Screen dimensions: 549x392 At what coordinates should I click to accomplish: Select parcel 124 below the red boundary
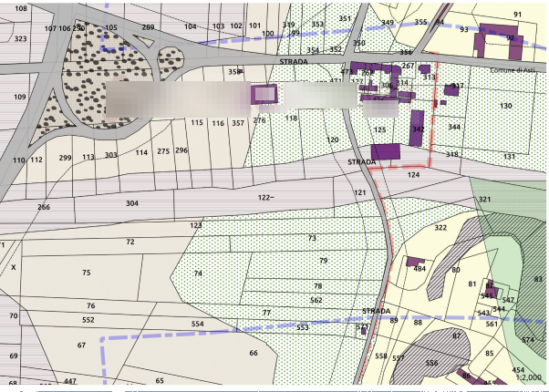[414, 174]
